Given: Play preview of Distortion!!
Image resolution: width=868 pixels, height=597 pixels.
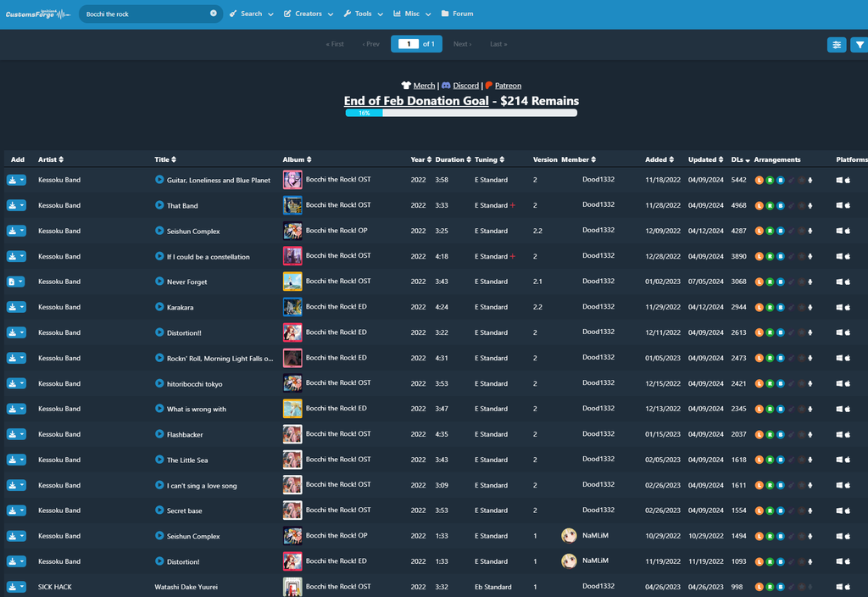Looking at the screenshot, I should (159, 332).
